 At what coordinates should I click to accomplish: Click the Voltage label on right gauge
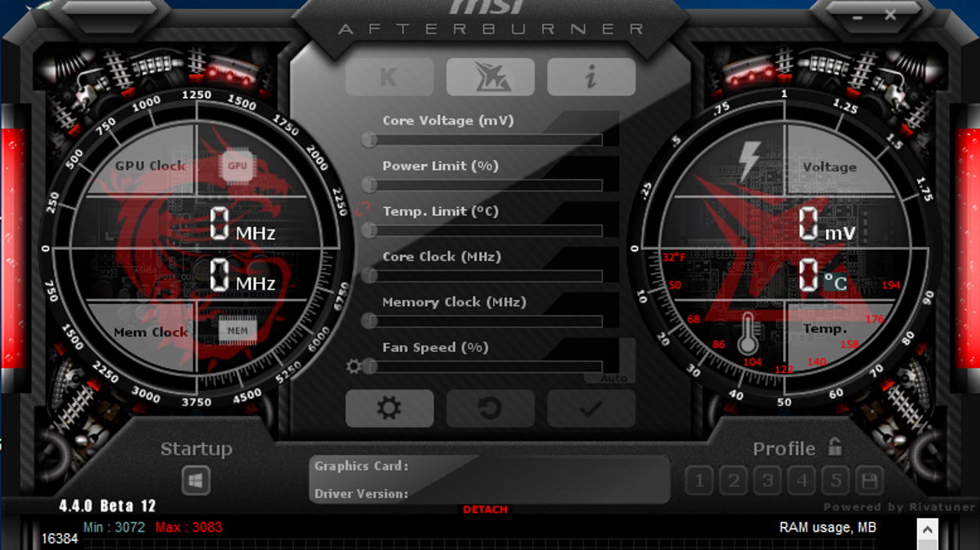pyautogui.click(x=829, y=167)
